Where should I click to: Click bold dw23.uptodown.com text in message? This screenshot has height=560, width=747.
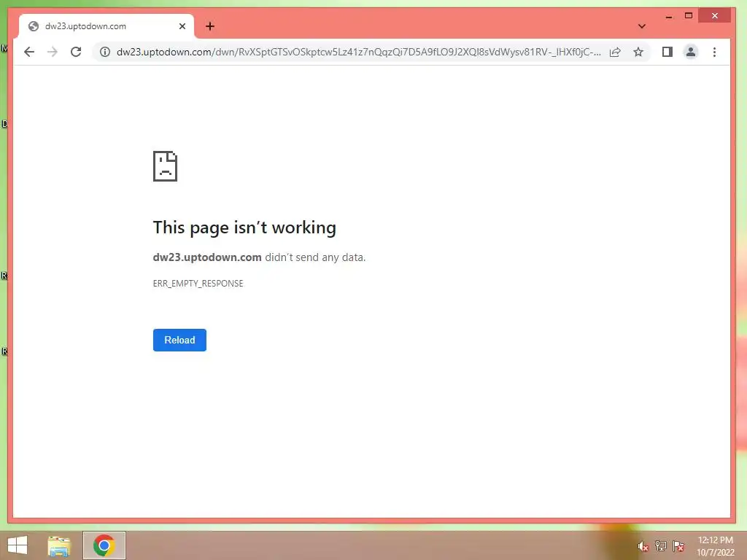[207, 257]
